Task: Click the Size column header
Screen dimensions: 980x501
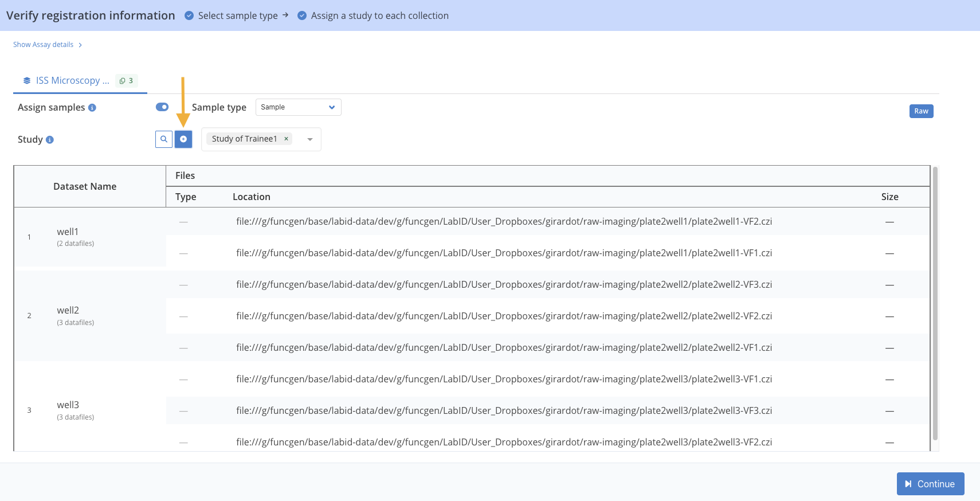Action: (889, 197)
